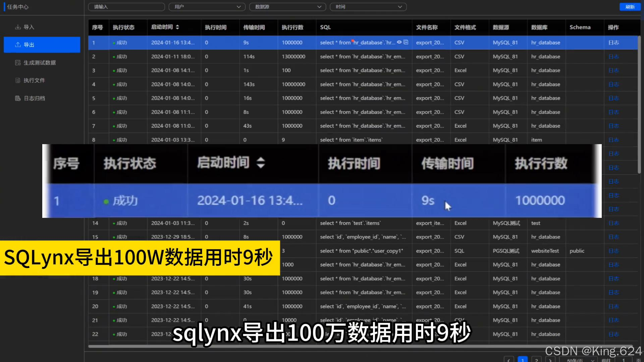The width and height of the screenshot is (644, 362).
Task: Expand the 时间 time dropdown filter
Action: click(368, 7)
